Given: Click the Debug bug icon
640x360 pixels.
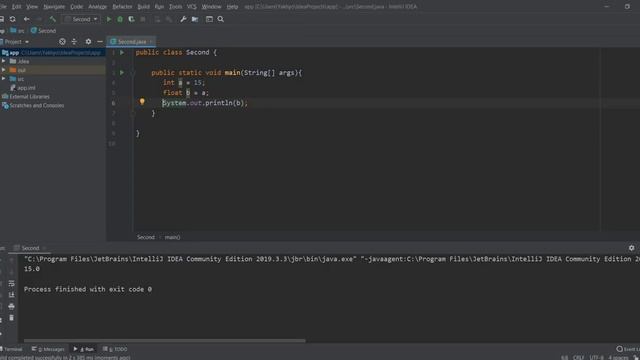Looking at the screenshot, I should (x=120, y=19).
